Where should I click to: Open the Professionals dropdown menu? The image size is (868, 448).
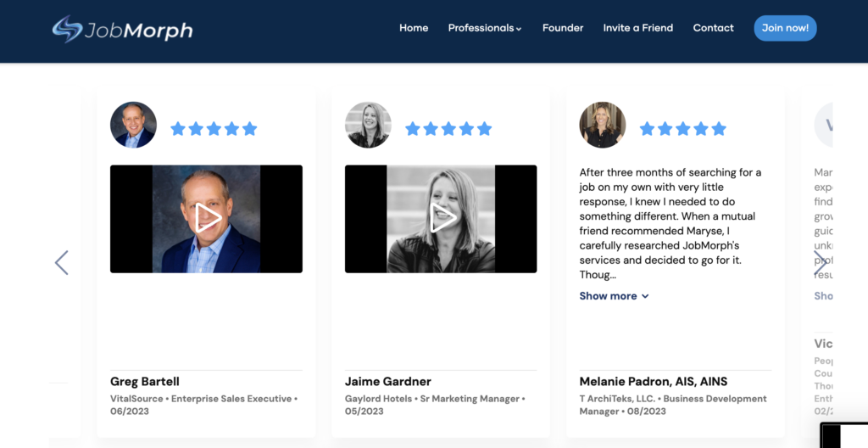(484, 28)
